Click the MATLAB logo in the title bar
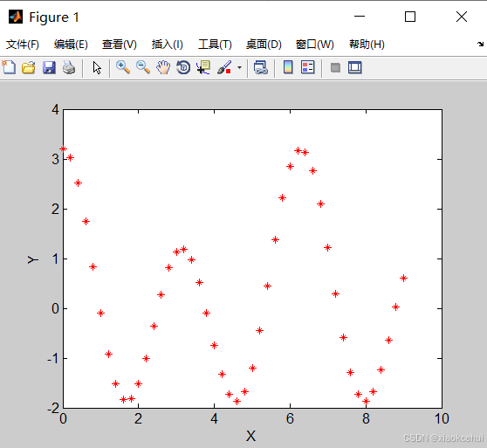487x448 pixels. point(16,17)
